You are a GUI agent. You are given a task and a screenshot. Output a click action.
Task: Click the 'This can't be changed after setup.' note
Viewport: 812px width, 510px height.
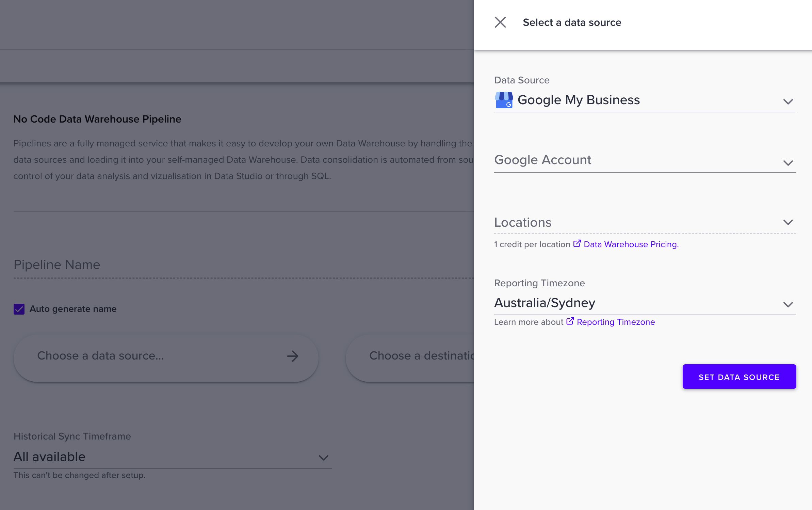click(79, 475)
